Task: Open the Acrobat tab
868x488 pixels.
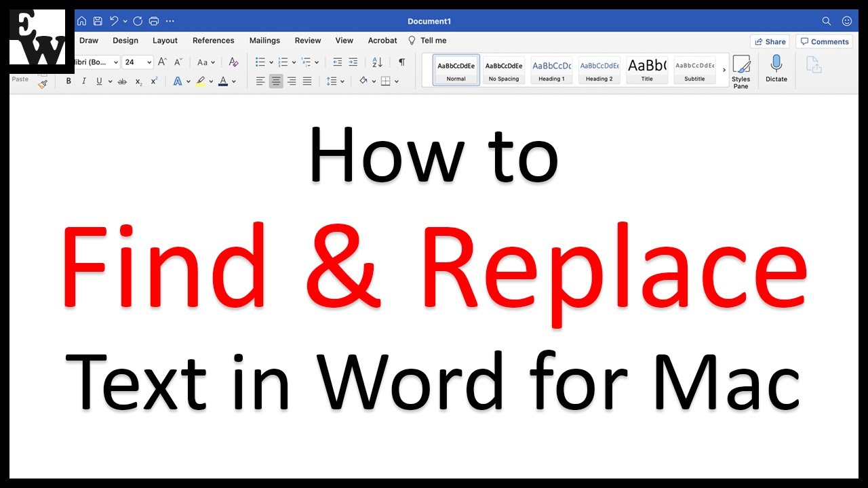Action: 382,41
